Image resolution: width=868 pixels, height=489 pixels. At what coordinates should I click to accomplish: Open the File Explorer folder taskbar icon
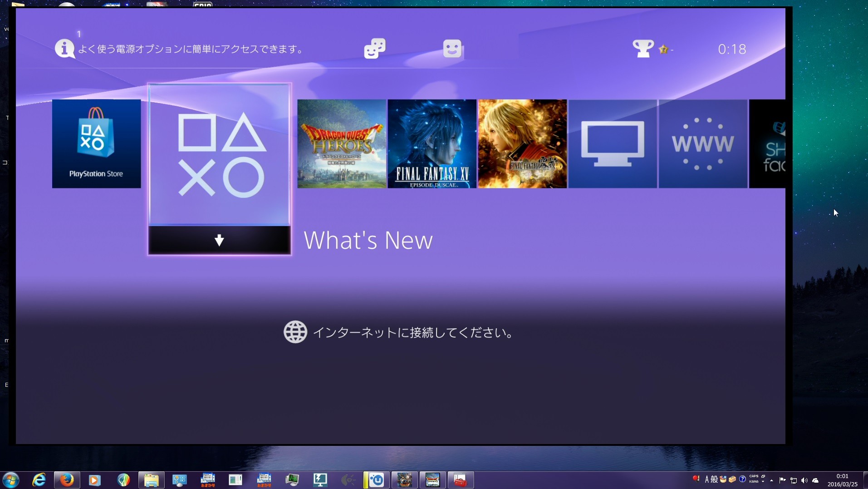coord(152,480)
